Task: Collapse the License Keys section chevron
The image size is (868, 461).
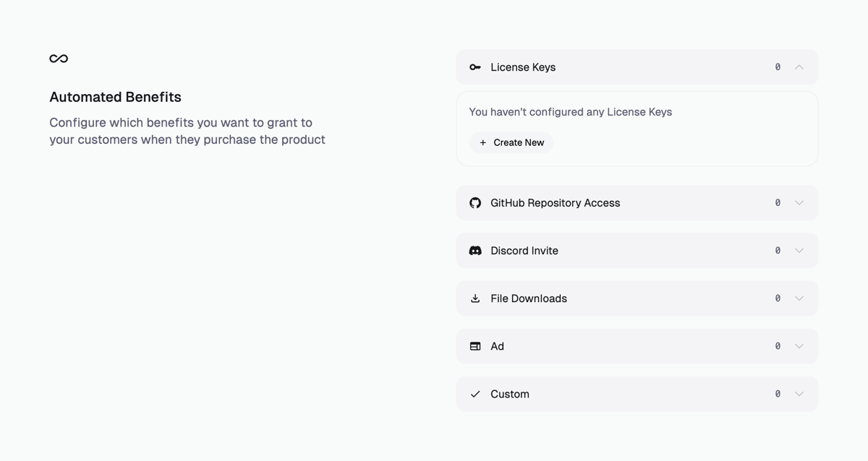Action: pyautogui.click(x=799, y=67)
